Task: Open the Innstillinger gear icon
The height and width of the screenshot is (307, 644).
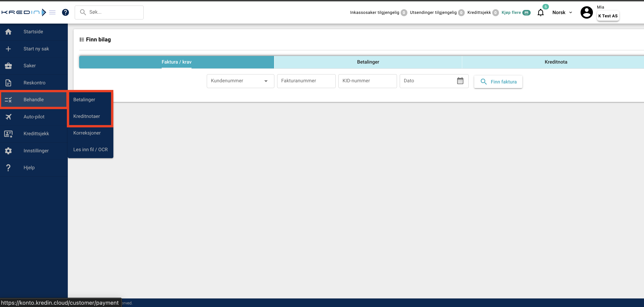Action: click(8, 151)
